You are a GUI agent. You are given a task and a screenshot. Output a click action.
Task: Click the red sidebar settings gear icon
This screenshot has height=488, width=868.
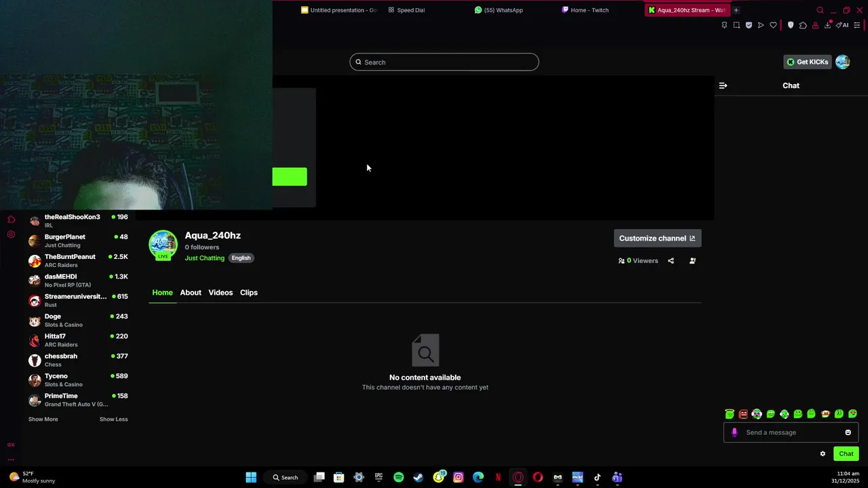pyautogui.click(x=11, y=234)
